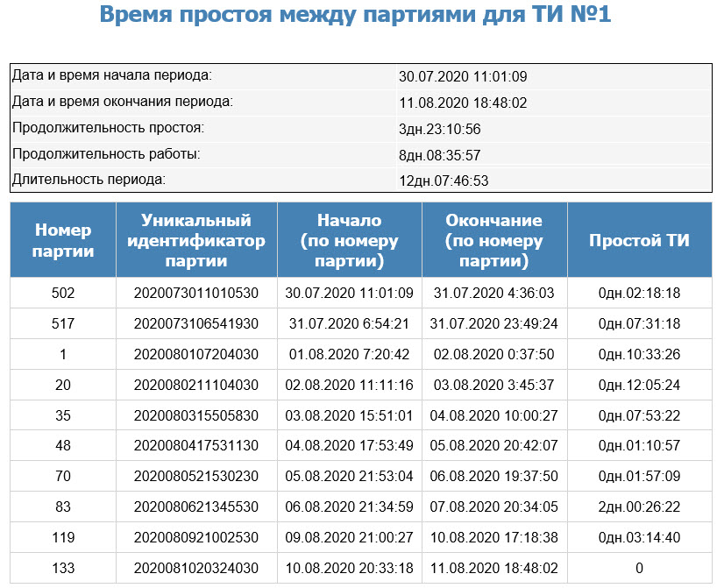
Task: Click the 'Номер партии' column header
Action: pyautogui.click(x=63, y=241)
